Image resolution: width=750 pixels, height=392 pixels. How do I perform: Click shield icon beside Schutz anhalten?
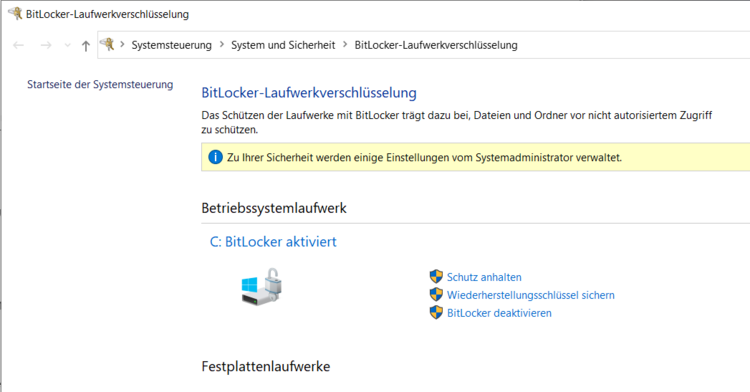coord(436,276)
